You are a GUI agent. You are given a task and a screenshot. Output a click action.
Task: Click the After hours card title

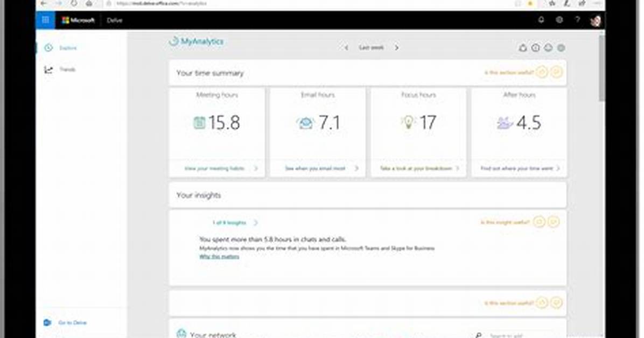519,95
